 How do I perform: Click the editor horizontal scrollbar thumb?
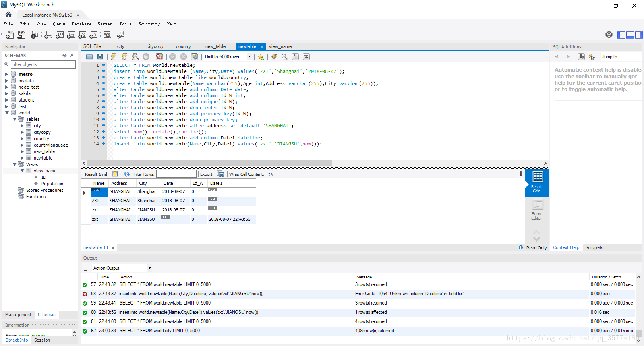210,163
